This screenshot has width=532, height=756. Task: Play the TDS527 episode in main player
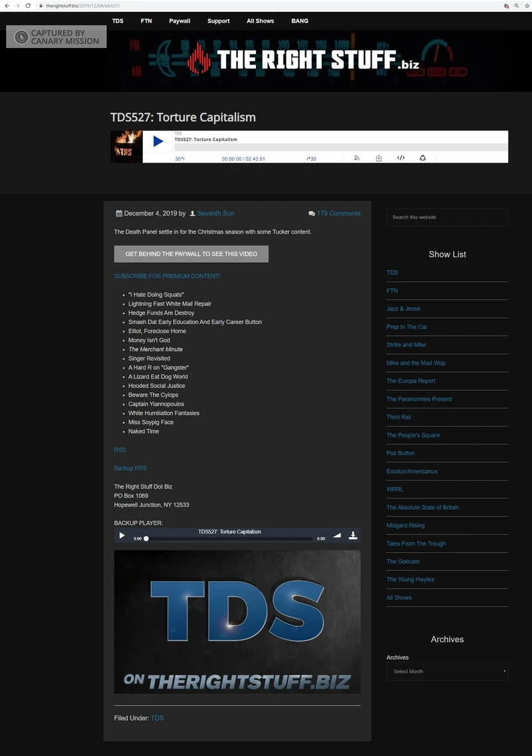pyautogui.click(x=158, y=141)
